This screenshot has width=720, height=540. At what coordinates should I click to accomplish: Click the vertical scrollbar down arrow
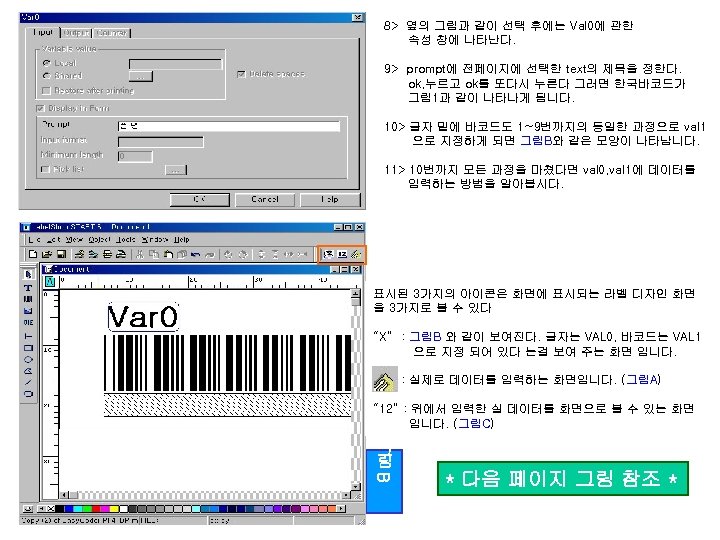coord(356,486)
